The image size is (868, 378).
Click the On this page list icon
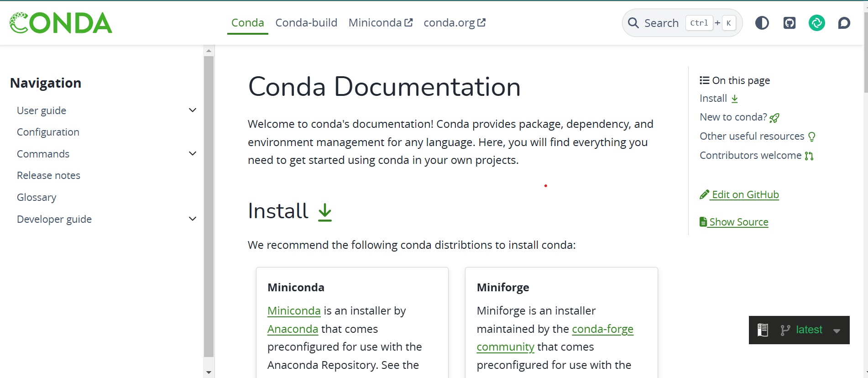pos(705,80)
